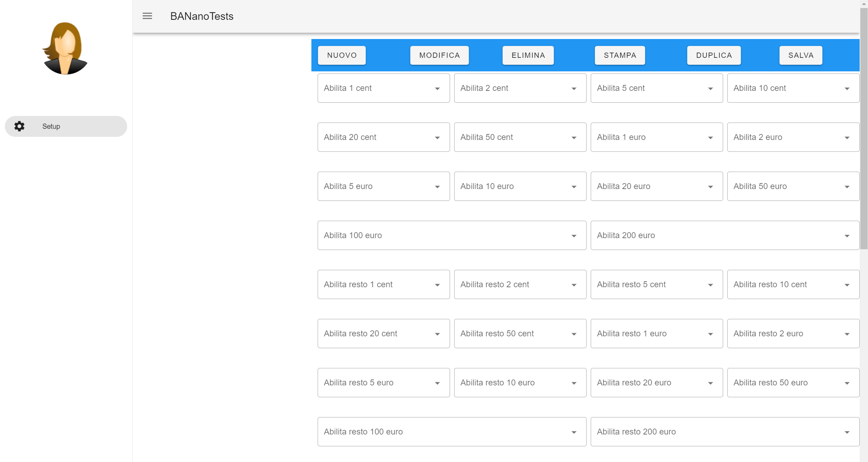Click the ELIMINA button
The width and height of the screenshot is (868, 462).
point(528,55)
